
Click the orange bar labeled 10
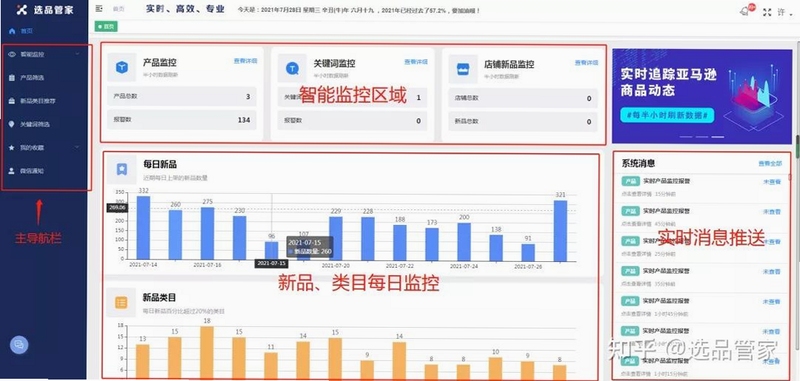pos(495,368)
